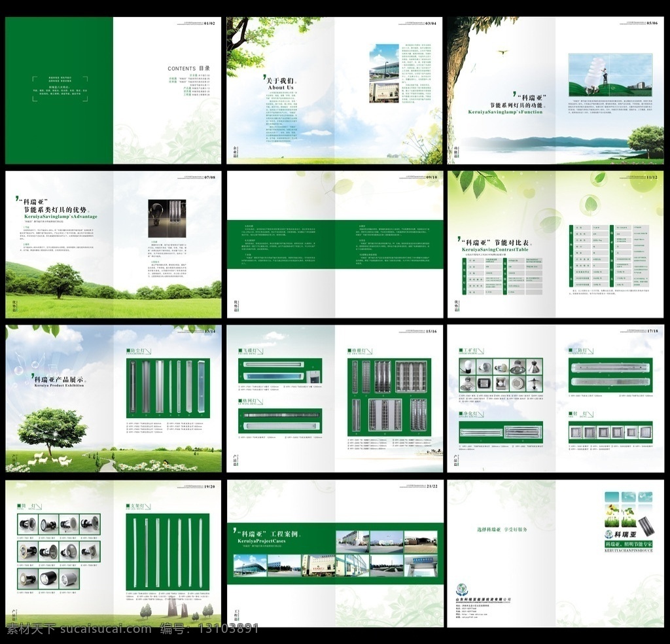Click the "KeruiyaSavinglamp`sAdvantage" text

tap(61, 217)
